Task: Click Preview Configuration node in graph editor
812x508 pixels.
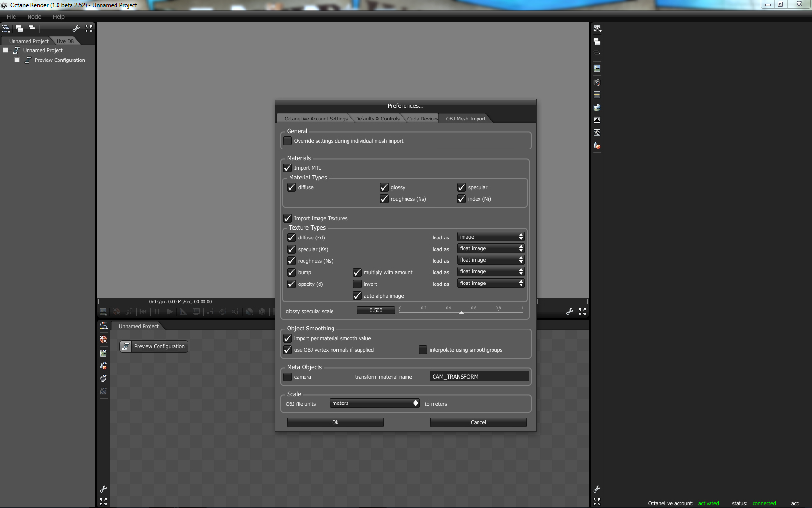Action: (x=154, y=346)
